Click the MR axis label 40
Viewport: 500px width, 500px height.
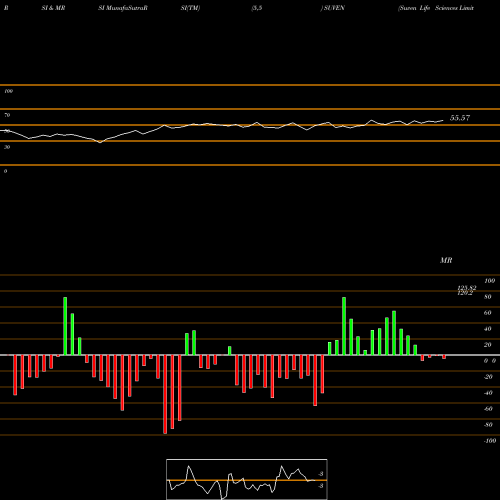tap(488, 329)
